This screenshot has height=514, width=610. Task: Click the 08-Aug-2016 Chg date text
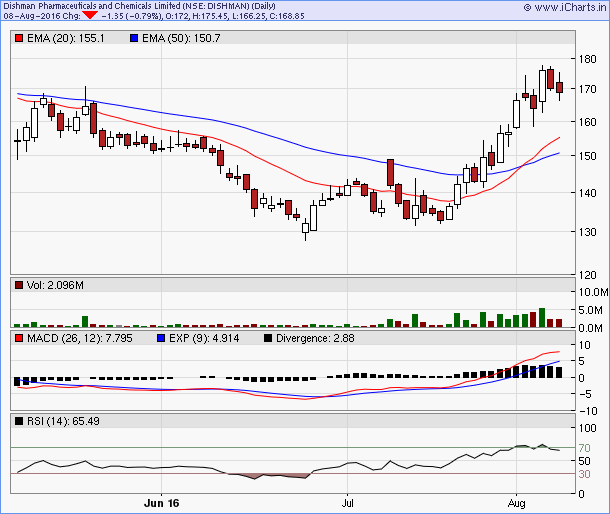(x=42, y=16)
